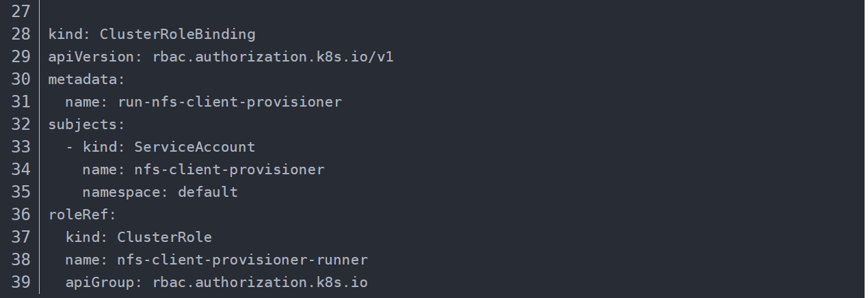Click the nfs-client-provisioner-runner value on line 38

(242, 260)
